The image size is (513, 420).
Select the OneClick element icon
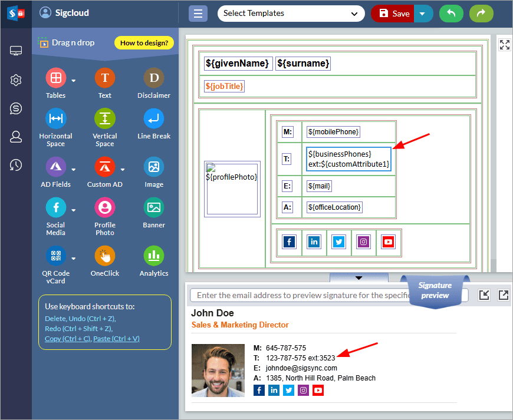click(x=104, y=256)
